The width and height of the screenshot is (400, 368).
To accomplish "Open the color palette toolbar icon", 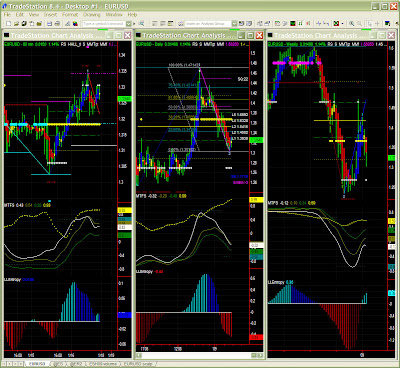I will pyautogui.click(x=75, y=24).
